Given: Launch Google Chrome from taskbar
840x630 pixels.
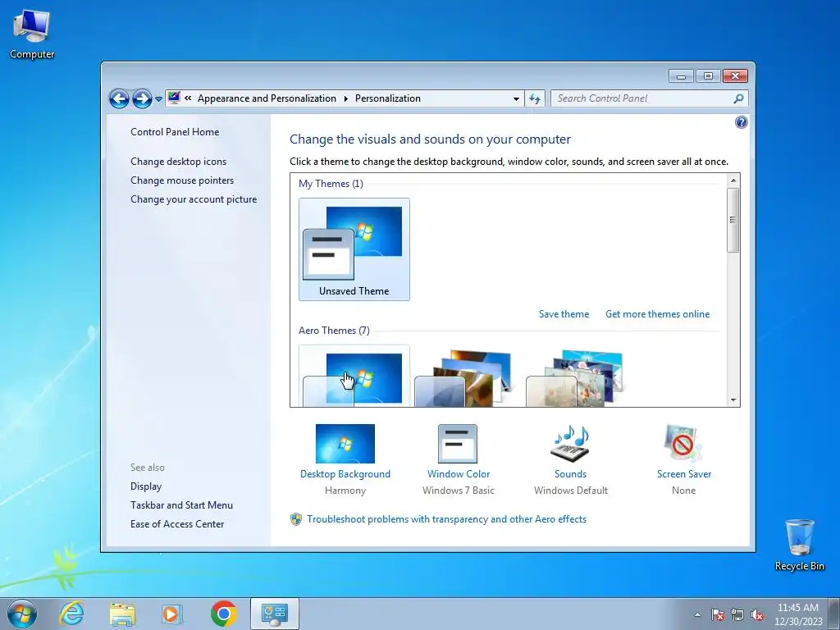Looking at the screenshot, I should click(x=223, y=614).
